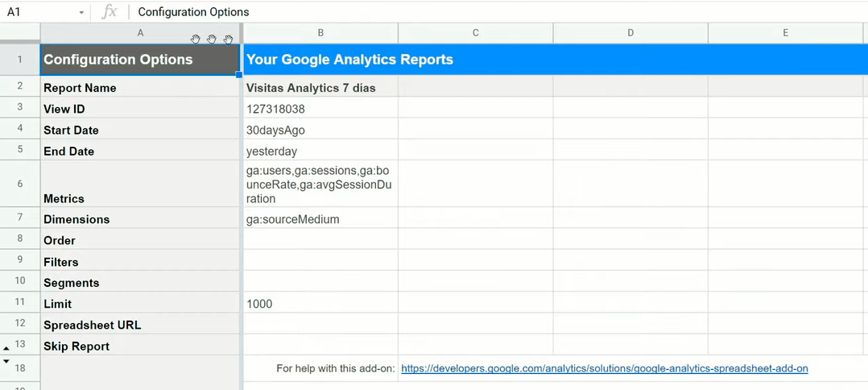Select the Order label cell

tap(140, 239)
